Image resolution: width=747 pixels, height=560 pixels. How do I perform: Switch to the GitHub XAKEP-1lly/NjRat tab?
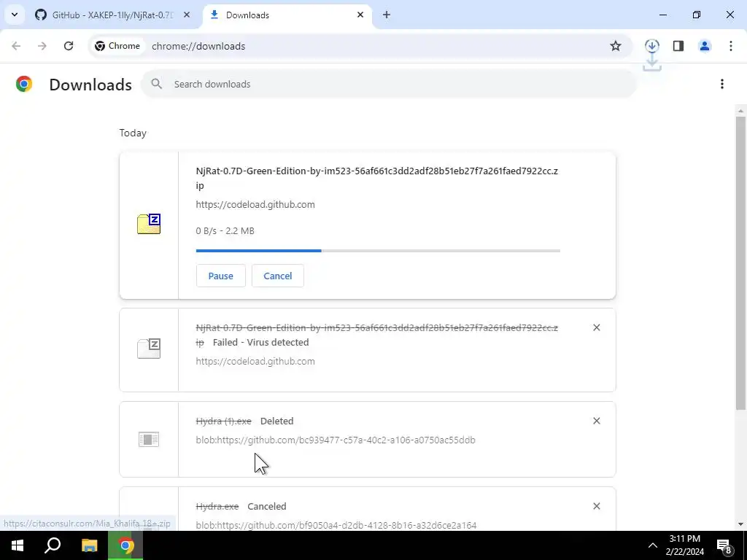[x=112, y=15]
